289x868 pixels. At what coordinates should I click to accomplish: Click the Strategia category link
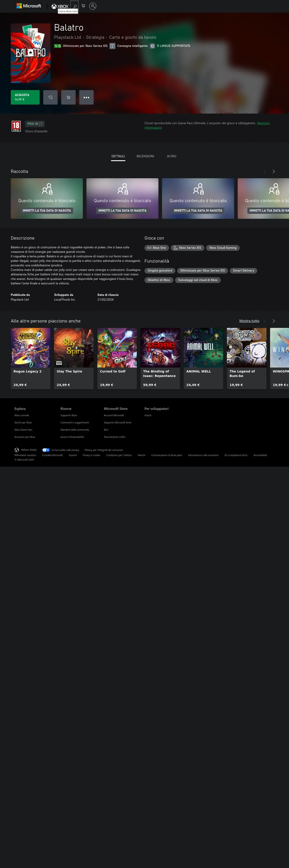pos(95,37)
